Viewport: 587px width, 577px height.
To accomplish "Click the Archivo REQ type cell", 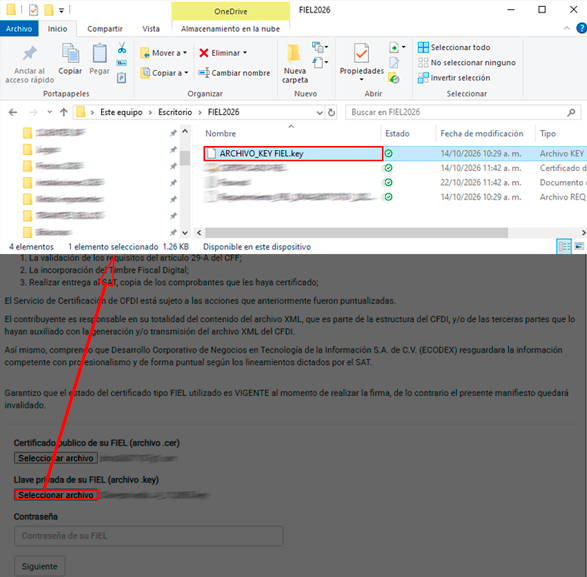I will click(x=562, y=197).
